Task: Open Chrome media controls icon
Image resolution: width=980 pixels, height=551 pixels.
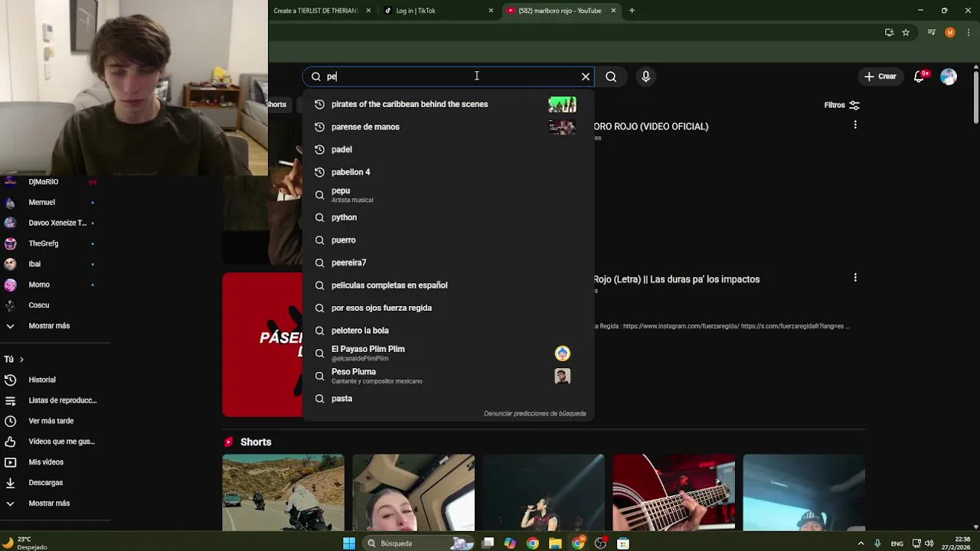Action: point(932,32)
